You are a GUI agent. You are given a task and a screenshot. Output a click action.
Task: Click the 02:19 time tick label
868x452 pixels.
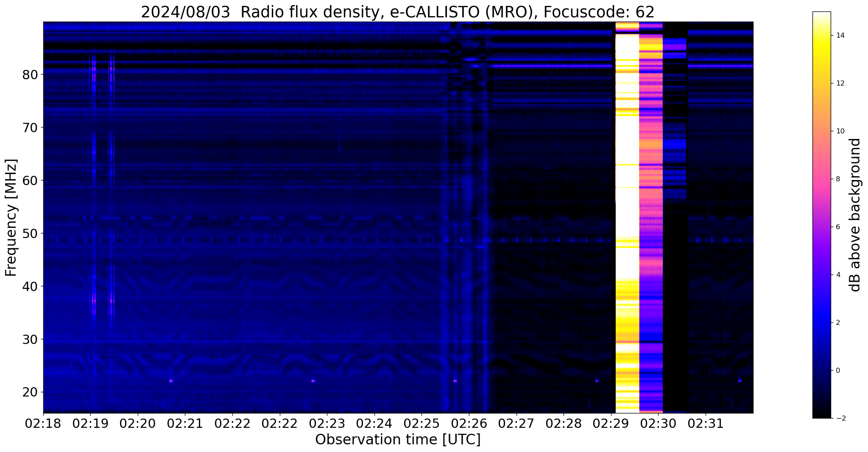[x=91, y=423]
